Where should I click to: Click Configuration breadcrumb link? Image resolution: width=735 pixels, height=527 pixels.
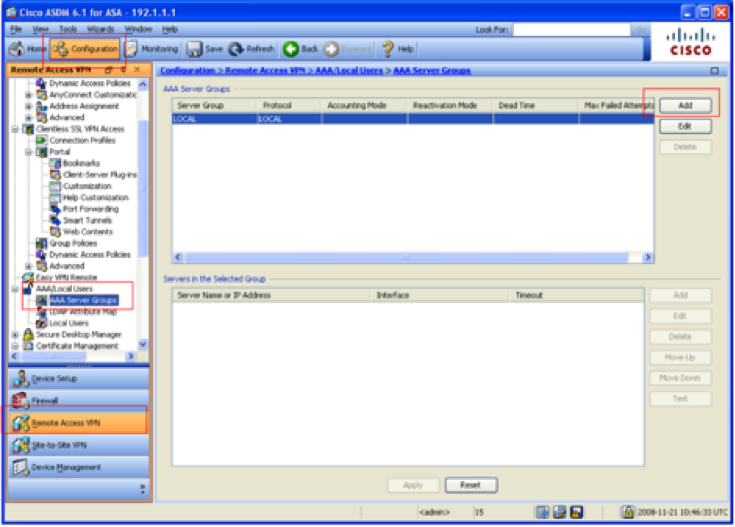[188, 70]
